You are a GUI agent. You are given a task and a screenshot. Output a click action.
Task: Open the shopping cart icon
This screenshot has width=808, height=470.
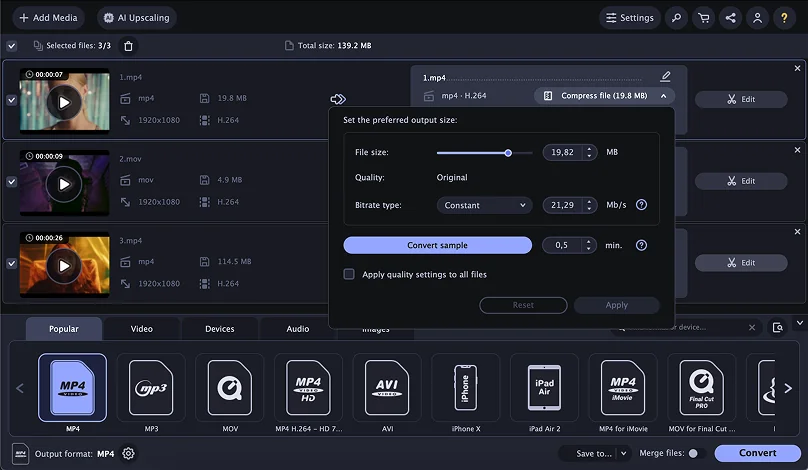[704, 18]
